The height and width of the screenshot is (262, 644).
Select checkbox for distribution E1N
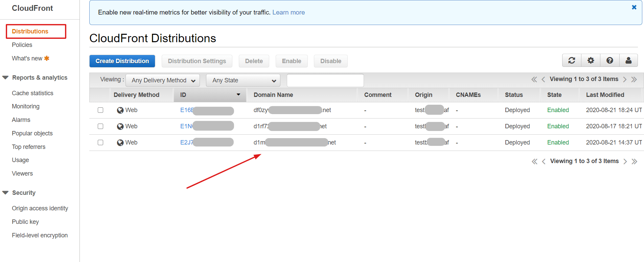point(100,126)
